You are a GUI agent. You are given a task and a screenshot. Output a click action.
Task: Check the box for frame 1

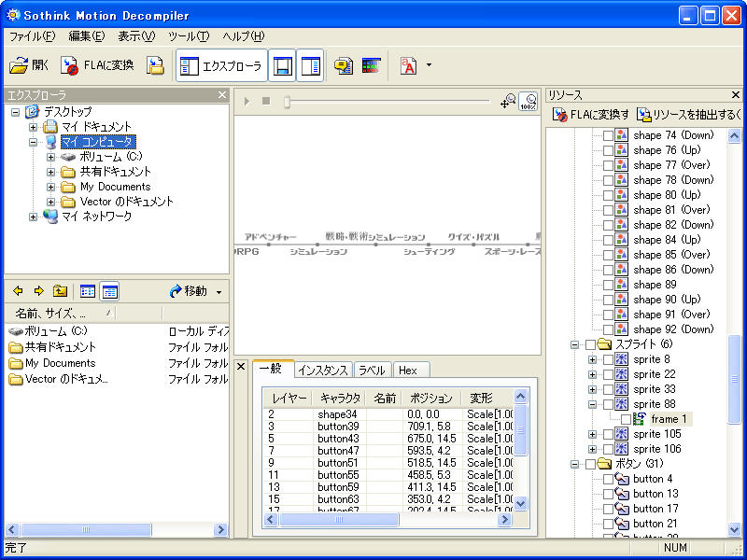[626, 419]
